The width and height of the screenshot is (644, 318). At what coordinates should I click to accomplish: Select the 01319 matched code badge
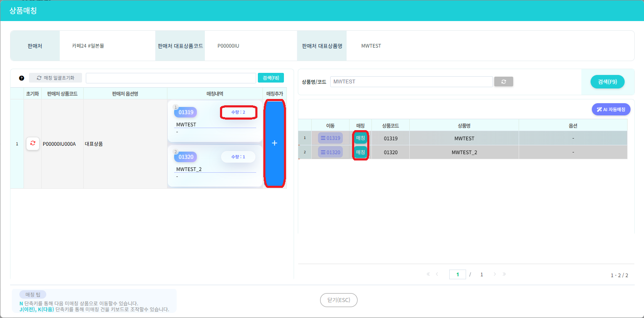pyautogui.click(x=186, y=112)
